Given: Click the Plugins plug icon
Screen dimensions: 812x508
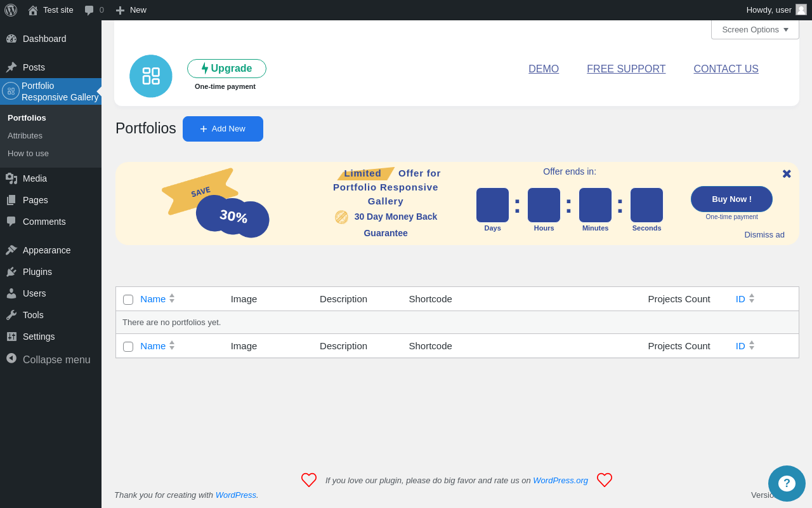Looking at the screenshot, I should tap(11, 272).
